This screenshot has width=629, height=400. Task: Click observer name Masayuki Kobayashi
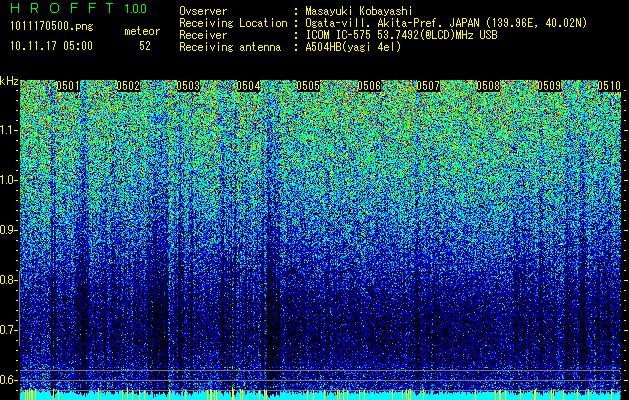click(x=358, y=11)
